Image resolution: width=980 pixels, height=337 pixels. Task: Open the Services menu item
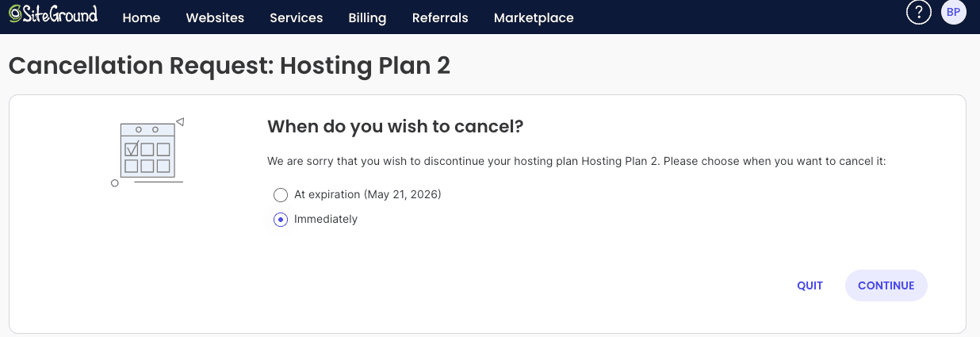[x=296, y=17]
